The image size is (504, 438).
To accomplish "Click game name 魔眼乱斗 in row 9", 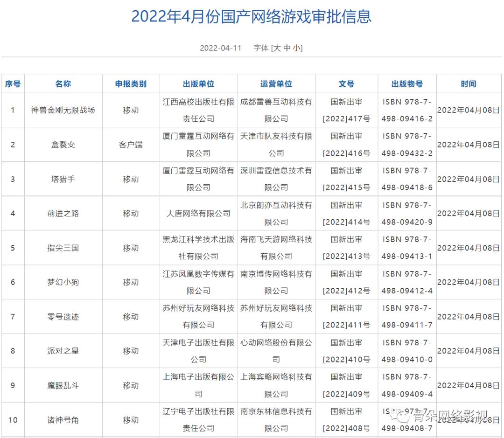I will [63, 385].
